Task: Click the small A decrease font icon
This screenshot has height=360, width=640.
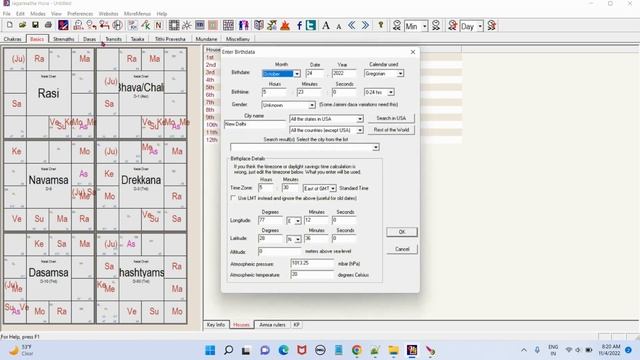Action: point(339,26)
